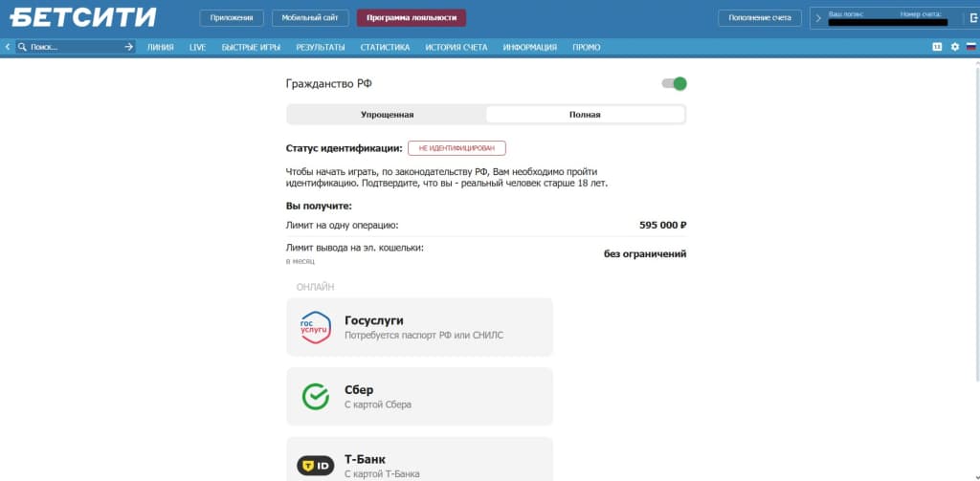Click the logout icon in the header
The width and height of the screenshot is (980, 481).
[x=973, y=18]
